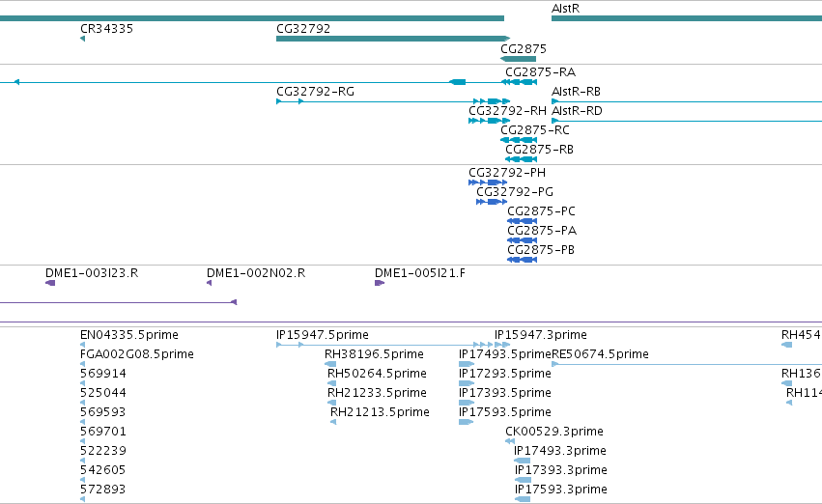Screen dimensions: 822x504
Task: Click the IP17393.5prime EST label
Action: point(505,393)
